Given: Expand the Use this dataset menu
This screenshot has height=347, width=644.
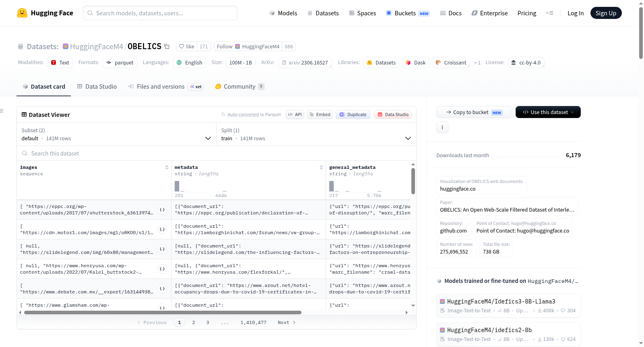Looking at the screenshot, I should pos(548,112).
